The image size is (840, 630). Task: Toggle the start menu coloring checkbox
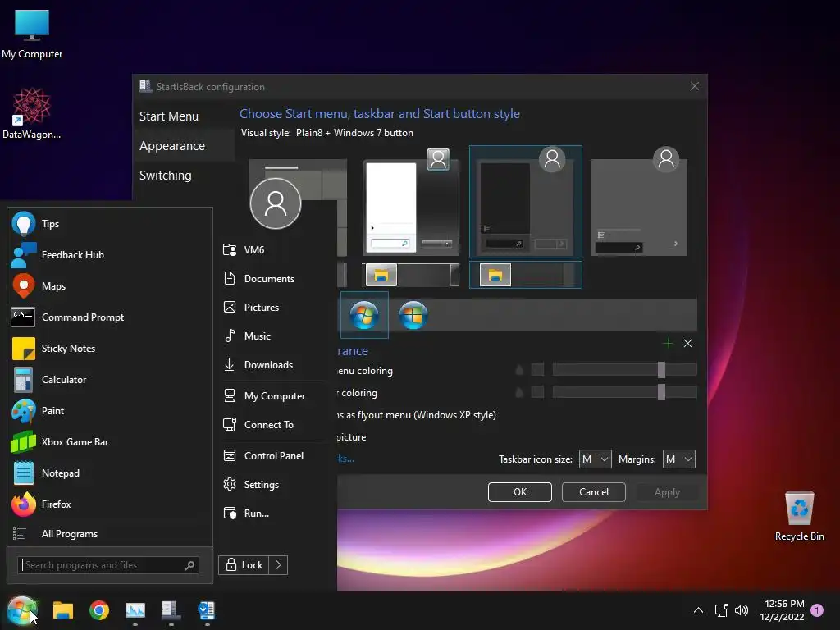click(x=537, y=370)
